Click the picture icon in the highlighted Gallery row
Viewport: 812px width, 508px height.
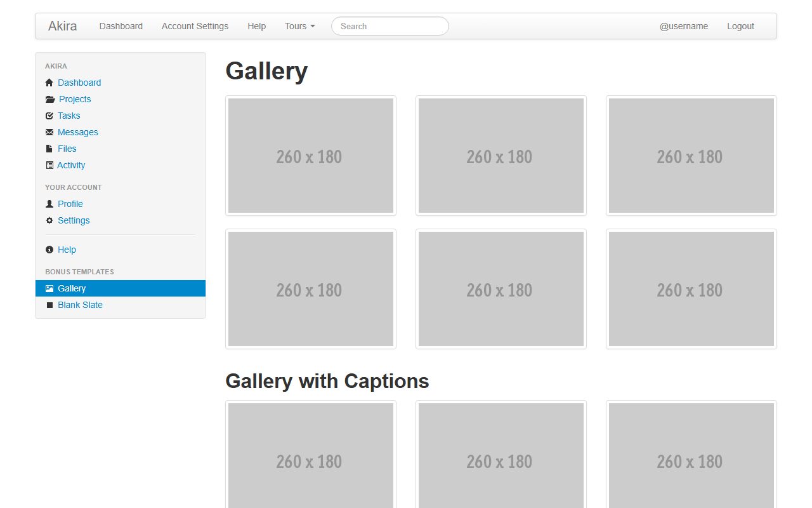tap(49, 288)
